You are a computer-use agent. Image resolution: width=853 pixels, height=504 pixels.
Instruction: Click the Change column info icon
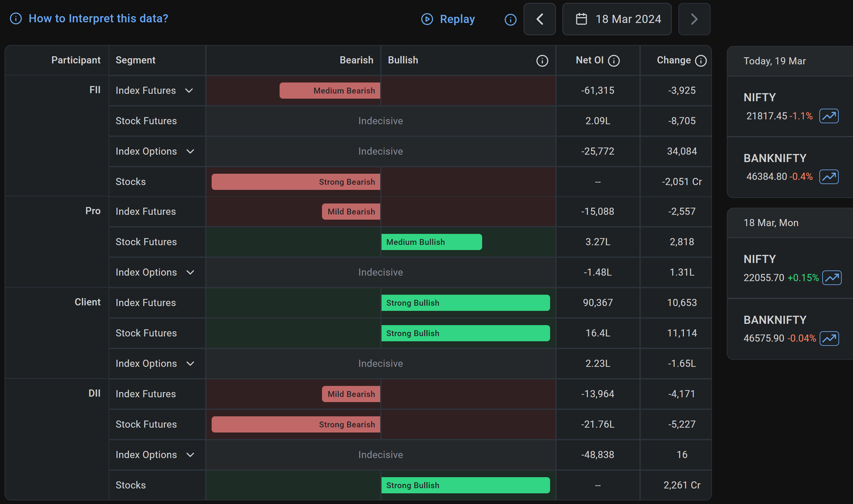click(x=700, y=60)
